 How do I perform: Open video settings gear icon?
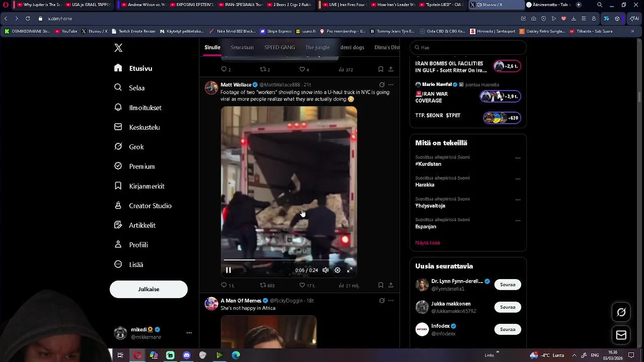point(338,270)
